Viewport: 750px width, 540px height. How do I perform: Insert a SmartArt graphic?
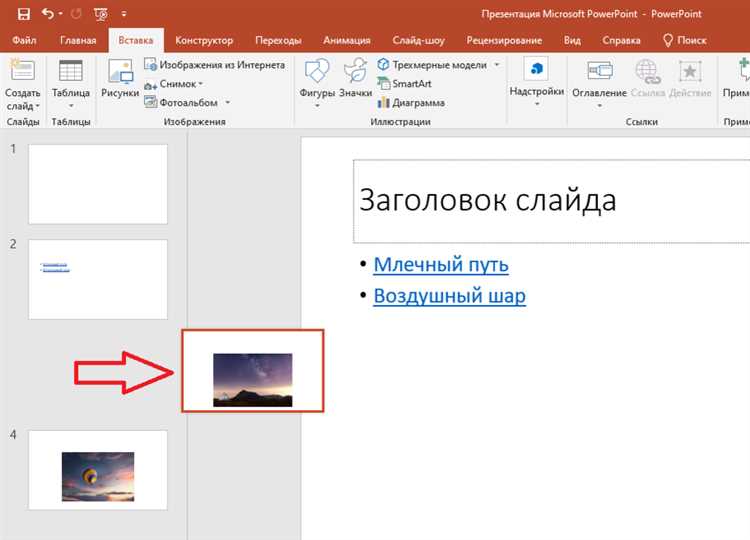404,84
